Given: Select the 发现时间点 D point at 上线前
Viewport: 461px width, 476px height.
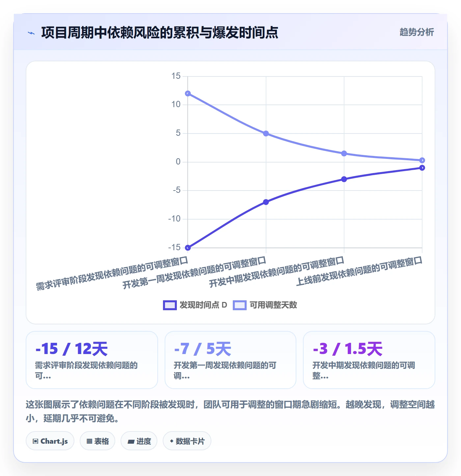Looking at the screenshot, I should (x=422, y=168).
